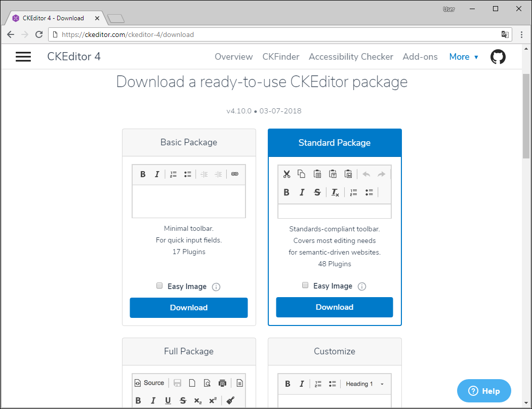Open the GitHub repository icon
Image resolution: width=532 pixels, height=409 pixels.
(498, 57)
